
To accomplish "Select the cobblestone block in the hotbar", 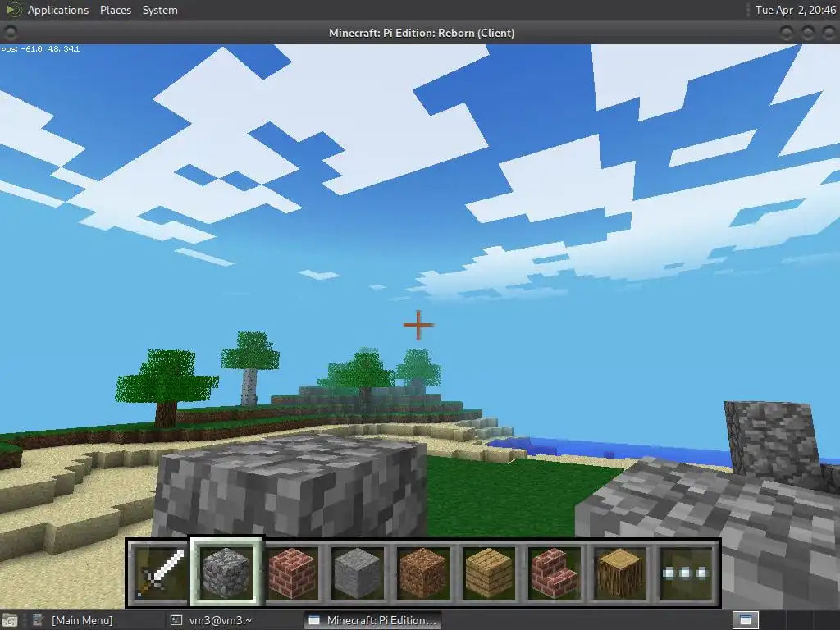I will click(226, 573).
